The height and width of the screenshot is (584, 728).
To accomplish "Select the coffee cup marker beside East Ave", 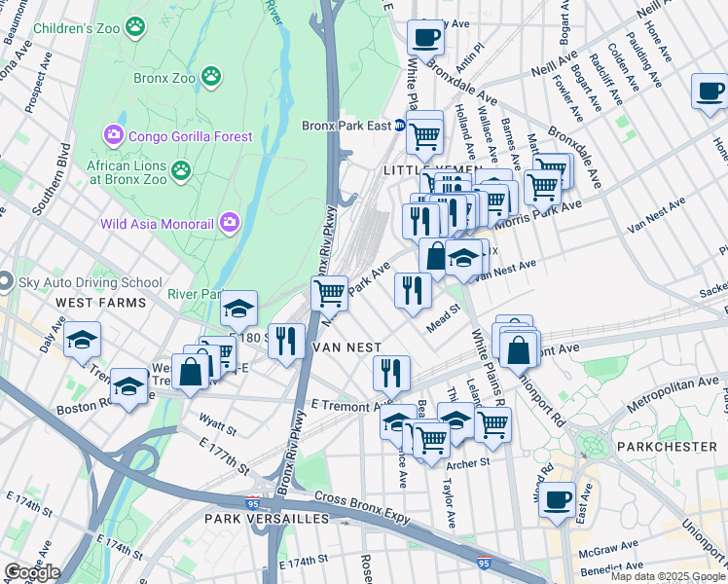I will point(557,501).
